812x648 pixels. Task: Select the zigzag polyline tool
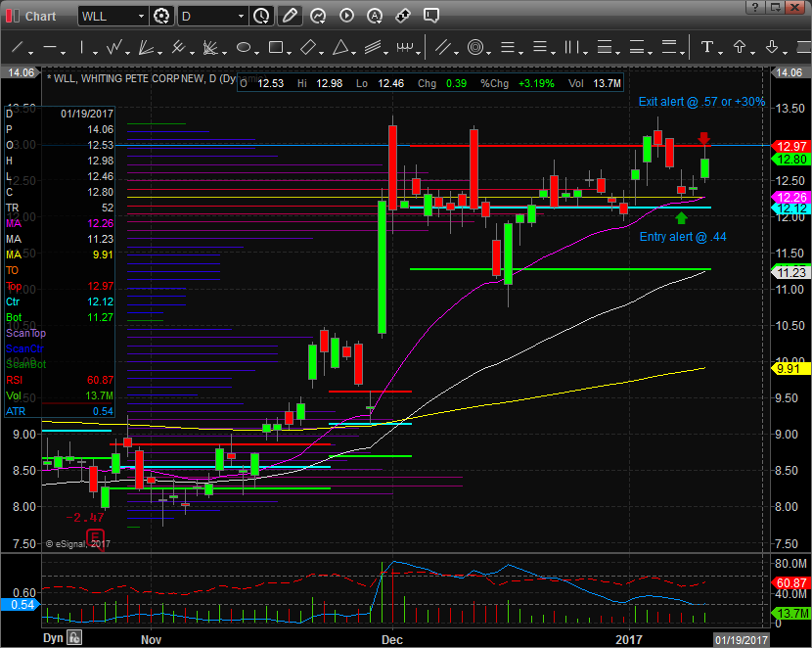point(113,48)
